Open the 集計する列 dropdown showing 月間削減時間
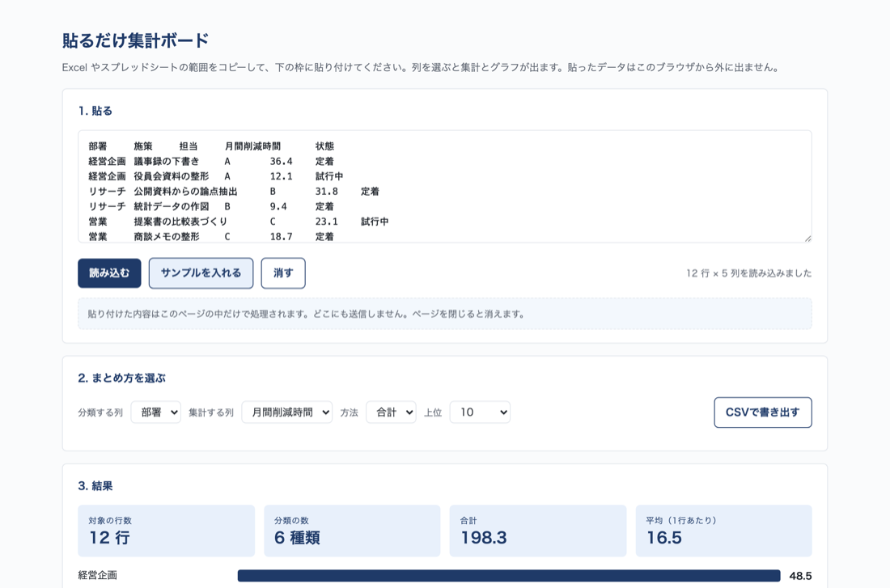 coord(286,412)
